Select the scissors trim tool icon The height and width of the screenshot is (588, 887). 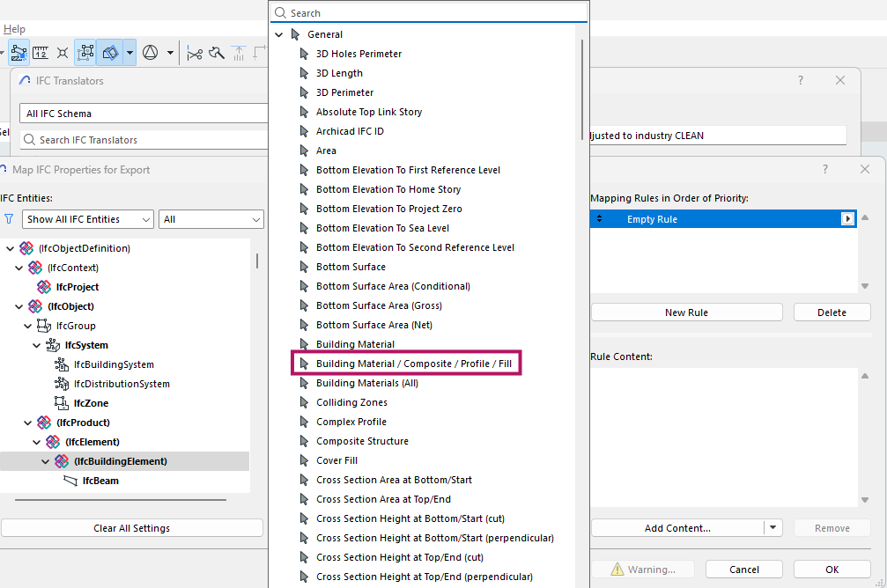[195, 53]
